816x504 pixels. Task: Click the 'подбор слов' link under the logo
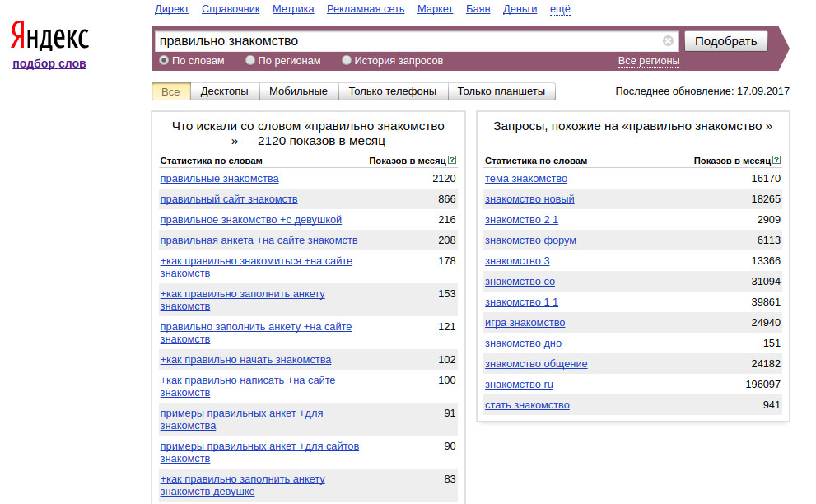click(49, 63)
